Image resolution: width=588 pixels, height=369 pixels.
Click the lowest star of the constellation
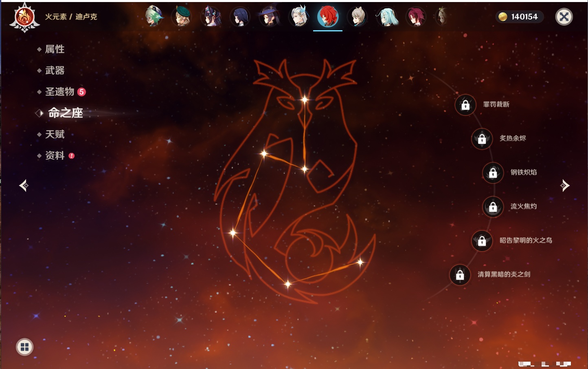287,284
